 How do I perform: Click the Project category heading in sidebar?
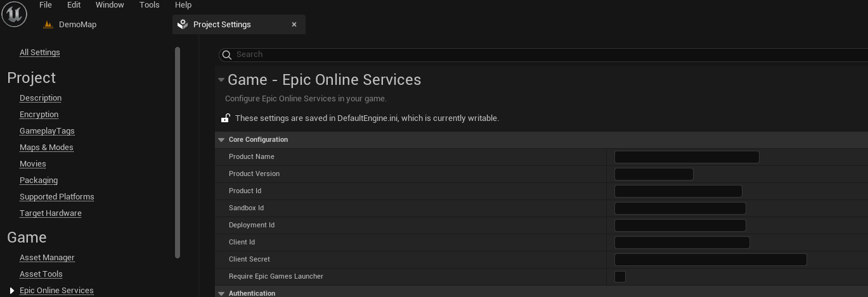32,78
